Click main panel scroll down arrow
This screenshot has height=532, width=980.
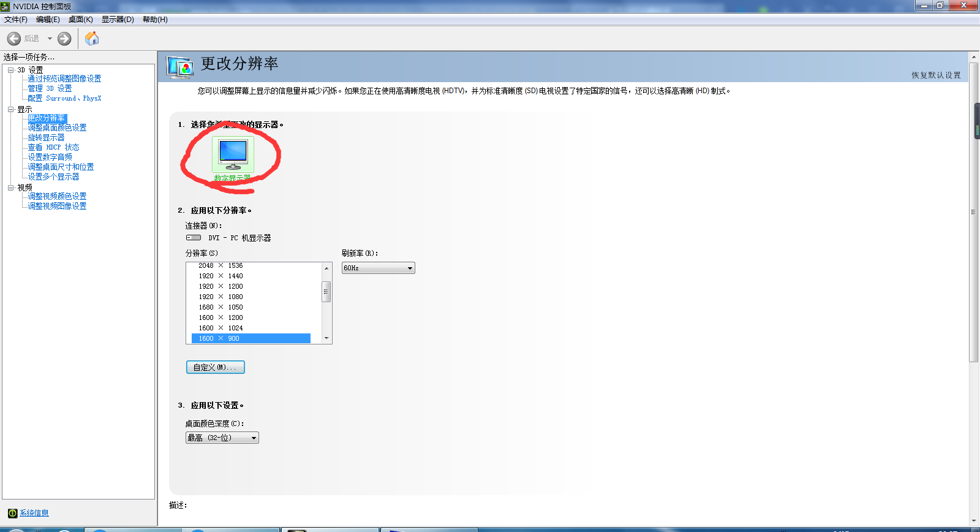coord(974,520)
